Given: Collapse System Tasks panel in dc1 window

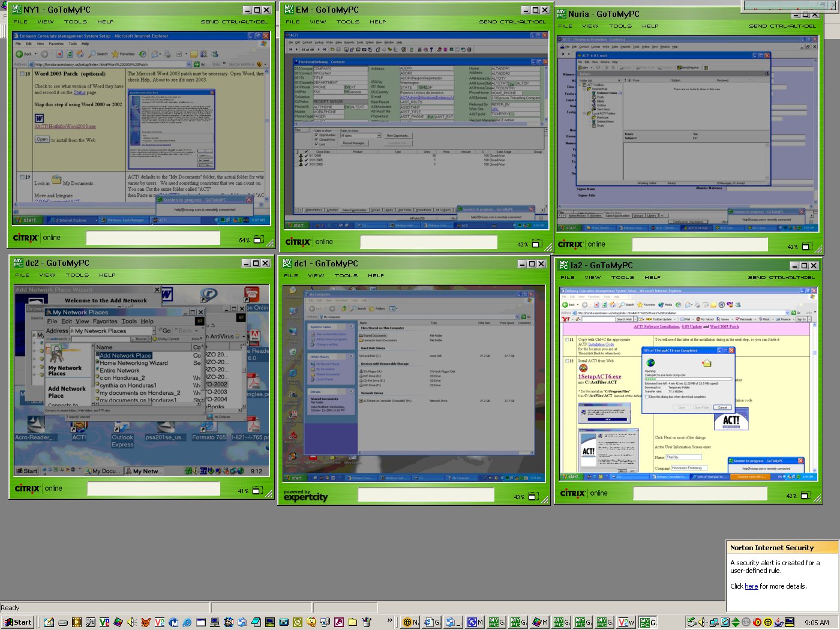Looking at the screenshot, I should [352, 327].
